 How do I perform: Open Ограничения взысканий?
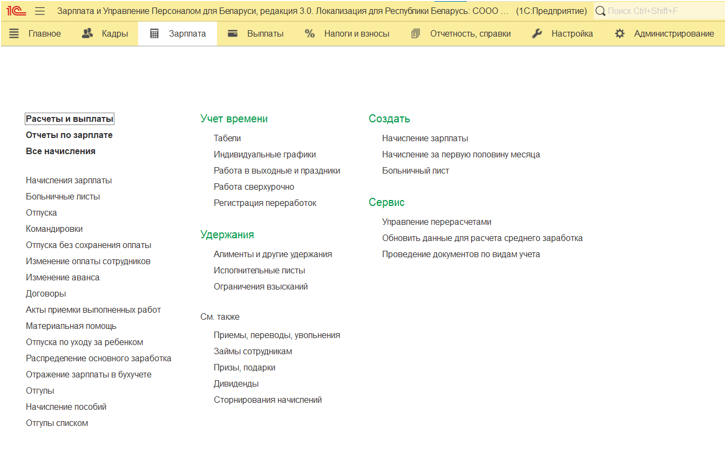pos(261,287)
